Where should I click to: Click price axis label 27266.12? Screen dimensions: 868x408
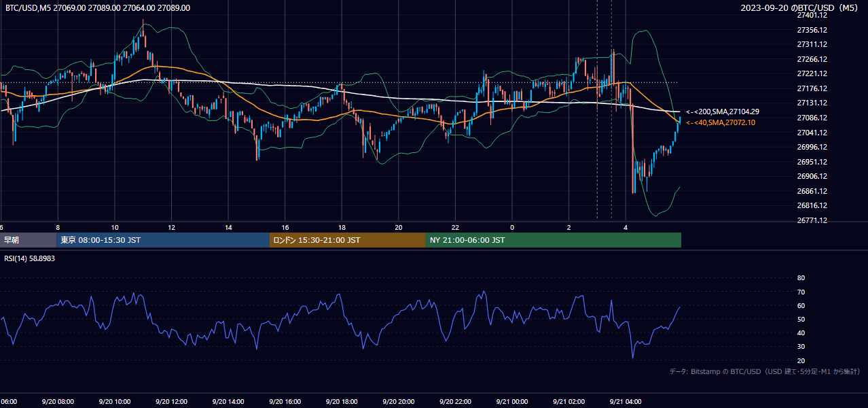point(812,59)
